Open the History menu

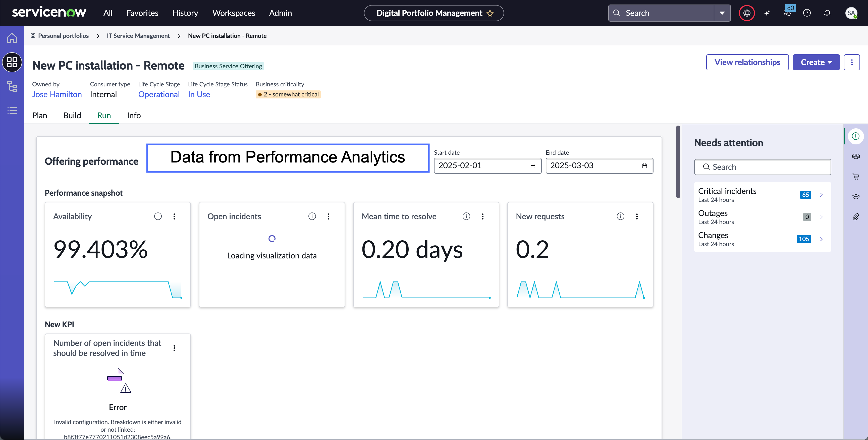click(x=185, y=13)
